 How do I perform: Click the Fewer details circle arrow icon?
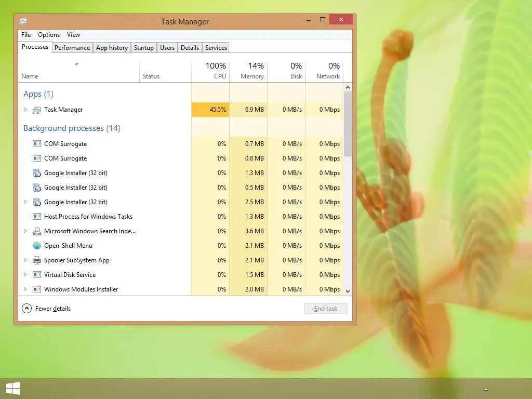click(26, 309)
